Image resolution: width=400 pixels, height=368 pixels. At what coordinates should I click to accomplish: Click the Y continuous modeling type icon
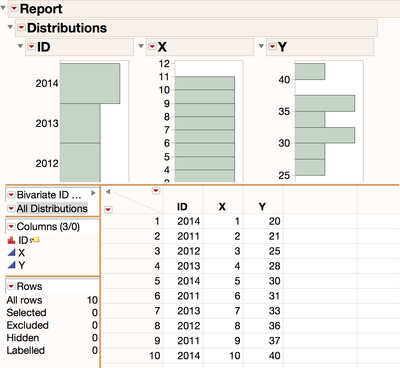coord(11,265)
